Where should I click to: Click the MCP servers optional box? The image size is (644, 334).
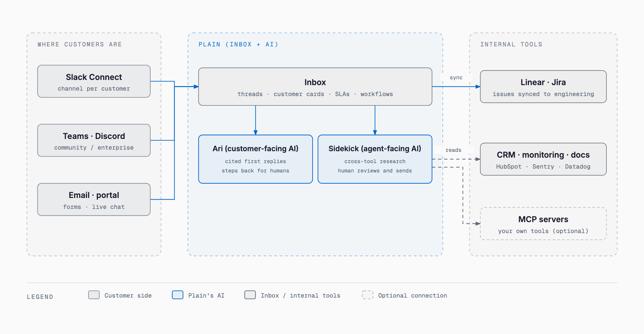[x=543, y=223]
